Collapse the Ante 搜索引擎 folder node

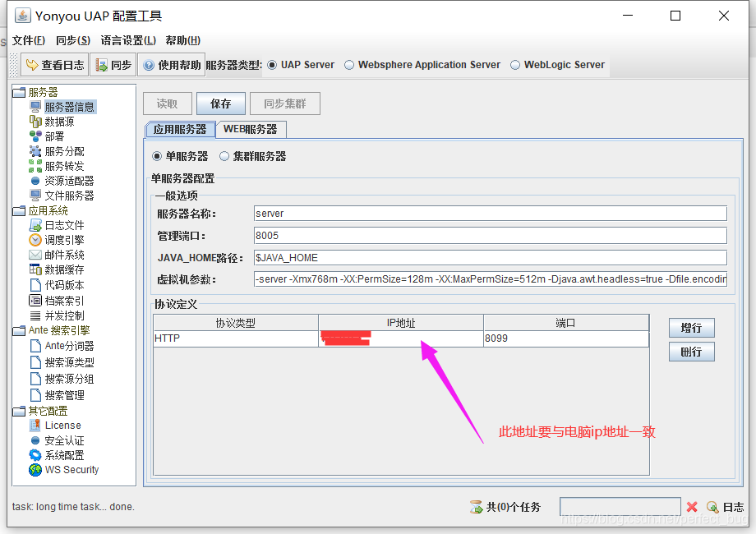click(x=19, y=330)
